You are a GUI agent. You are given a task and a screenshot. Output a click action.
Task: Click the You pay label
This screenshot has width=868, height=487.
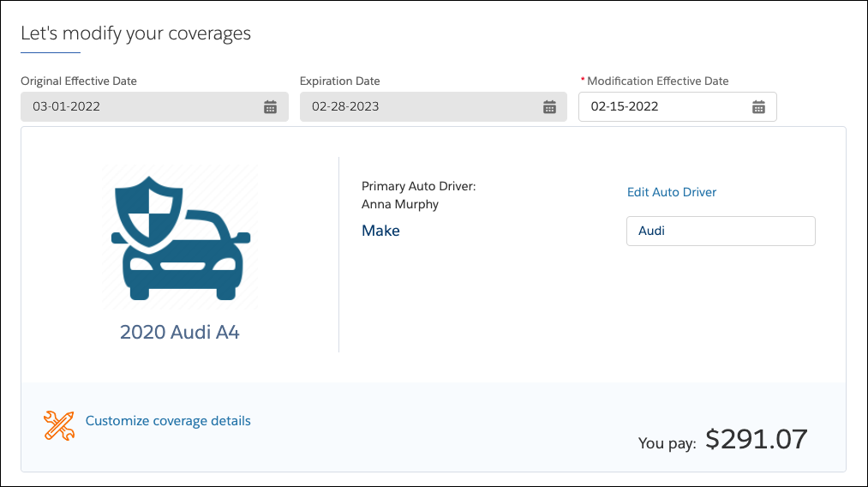(667, 443)
